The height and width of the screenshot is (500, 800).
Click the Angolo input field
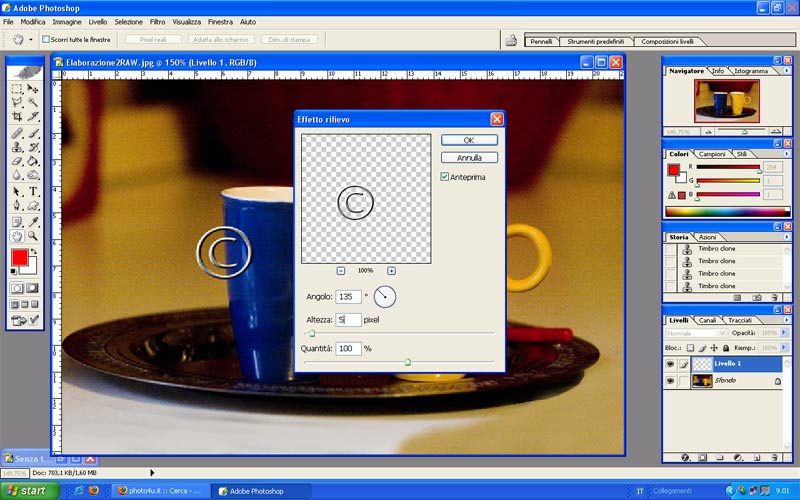(348, 297)
